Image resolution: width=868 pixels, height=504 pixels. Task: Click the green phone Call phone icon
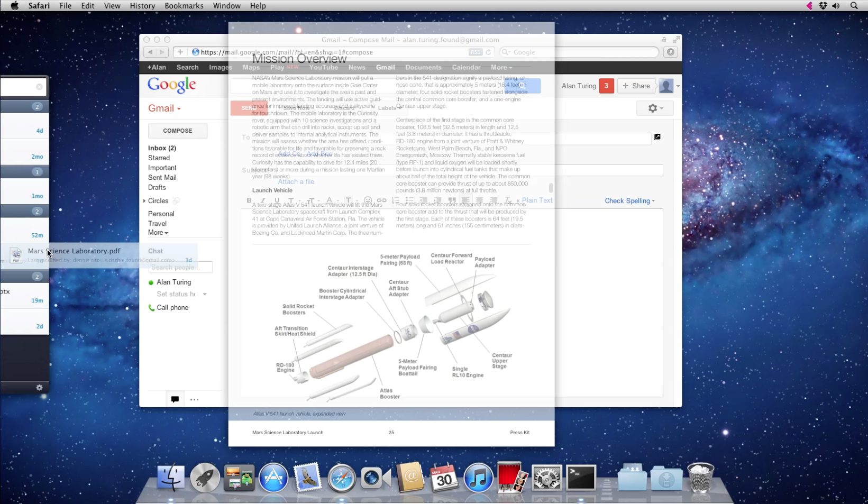pyautogui.click(x=151, y=308)
